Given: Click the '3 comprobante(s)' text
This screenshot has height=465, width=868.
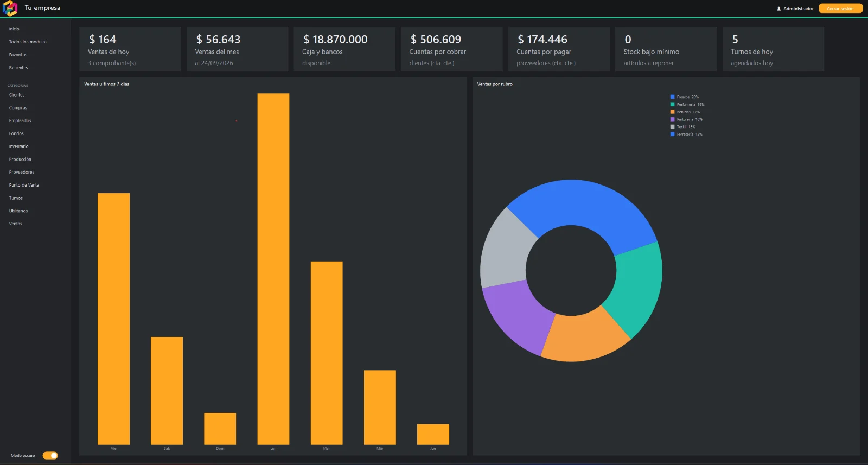Looking at the screenshot, I should point(112,63).
